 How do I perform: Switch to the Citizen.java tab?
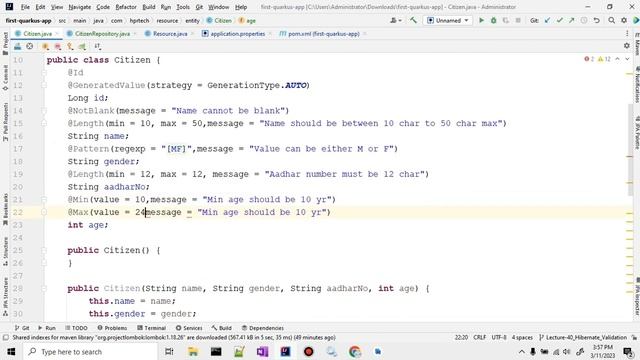tap(37, 34)
